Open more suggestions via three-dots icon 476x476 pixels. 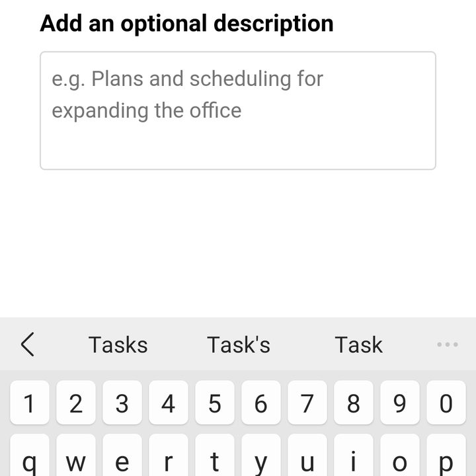click(448, 344)
